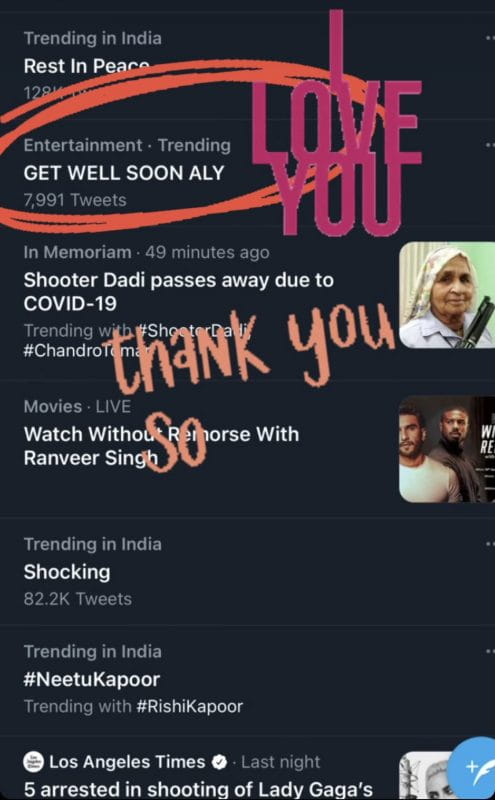Open GET WELL SOON ALY trend
This screenshot has height=800, width=495.
pyautogui.click(x=124, y=173)
